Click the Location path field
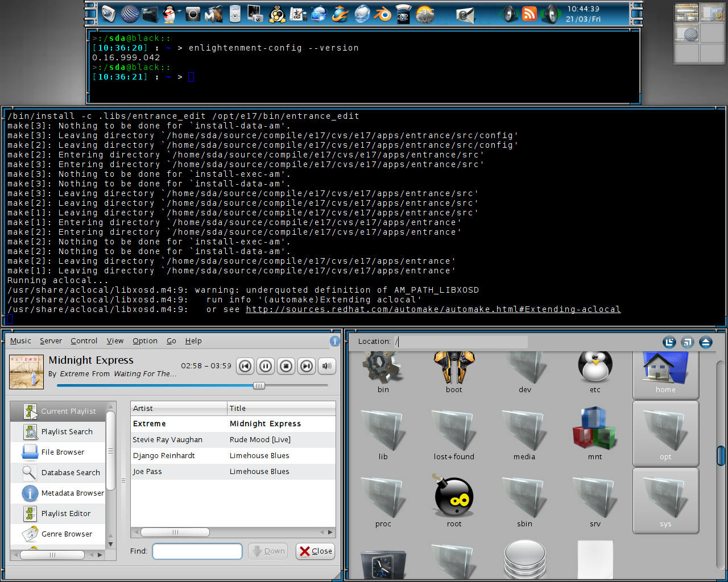 pyautogui.click(x=461, y=342)
